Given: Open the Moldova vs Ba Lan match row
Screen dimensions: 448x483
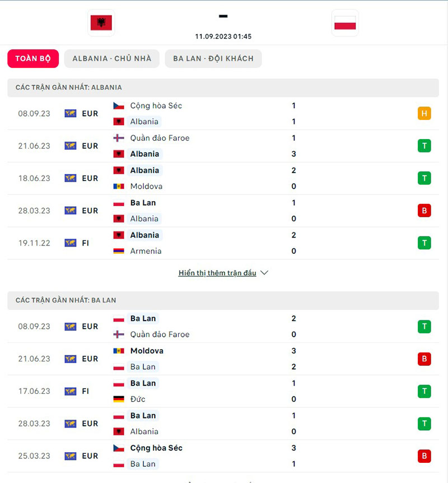Looking at the screenshot, I should (224, 359).
